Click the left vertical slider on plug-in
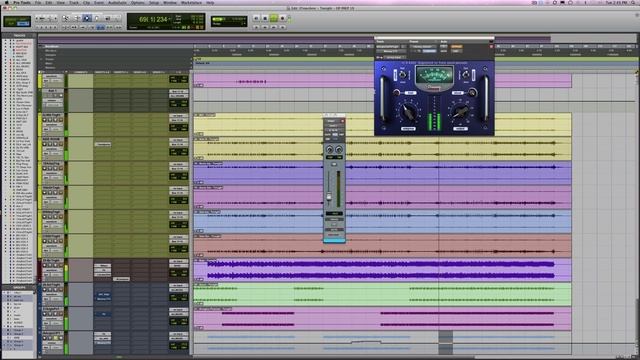The height and width of the screenshot is (360, 640). (382, 99)
